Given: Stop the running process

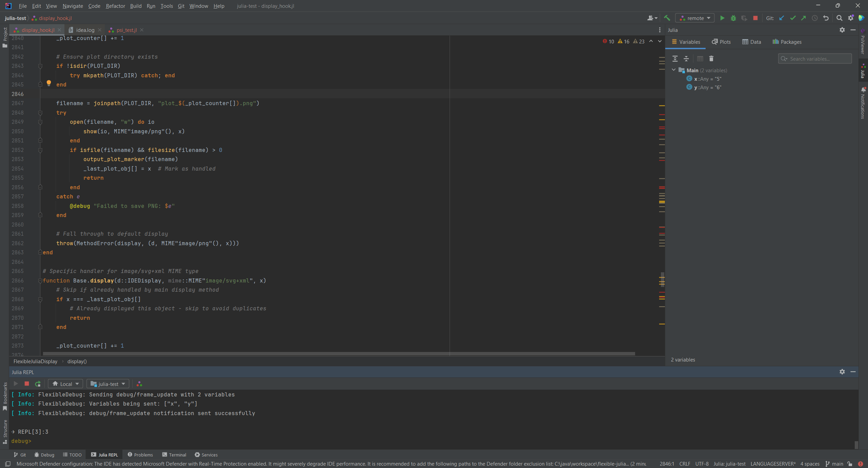Looking at the screenshot, I should pyautogui.click(x=755, y=18).
